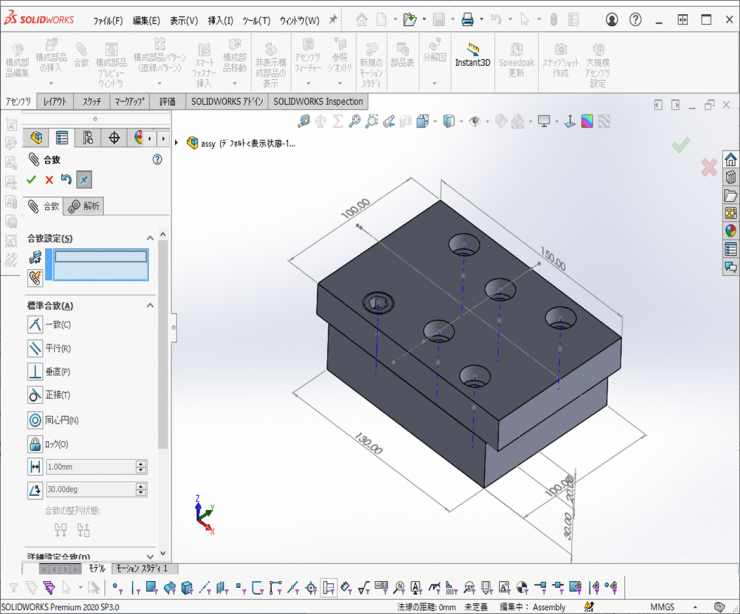Select the parallel mate (平行) icon
Screen dimensions: 740x614
point(35,348)
